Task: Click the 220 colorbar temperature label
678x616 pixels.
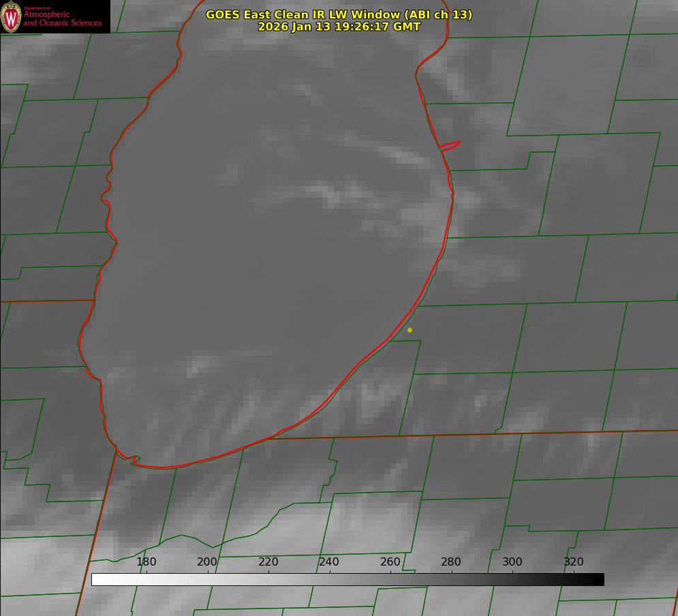Action: click(x=268, y=562)
